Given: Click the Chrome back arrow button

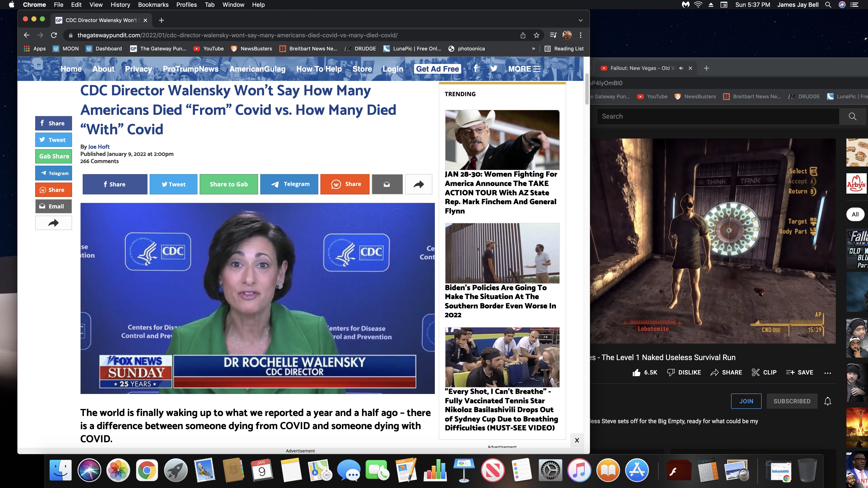Looking at the screenshot, I should tap(27, 35).
